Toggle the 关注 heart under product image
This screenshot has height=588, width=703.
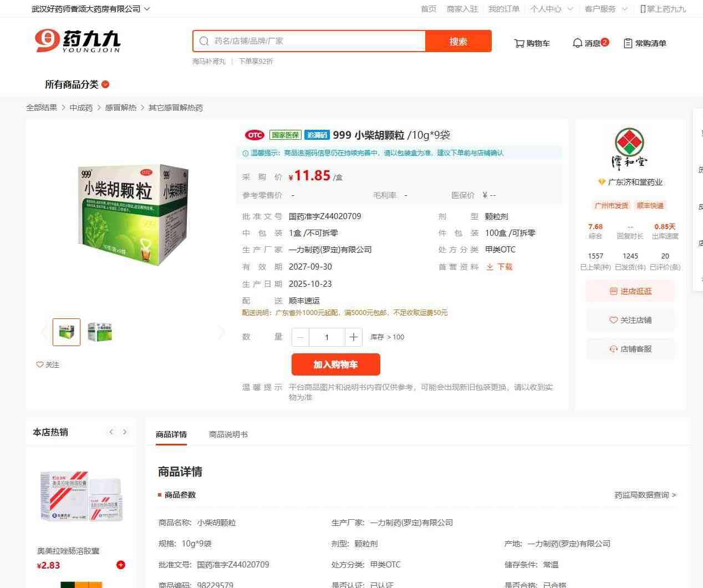click(x=48, y=364)
